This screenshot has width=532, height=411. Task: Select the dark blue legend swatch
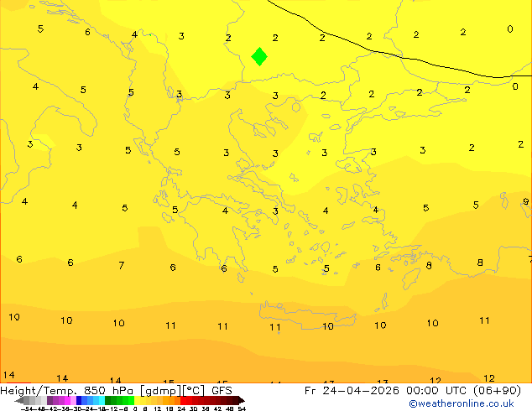point(79,400)
